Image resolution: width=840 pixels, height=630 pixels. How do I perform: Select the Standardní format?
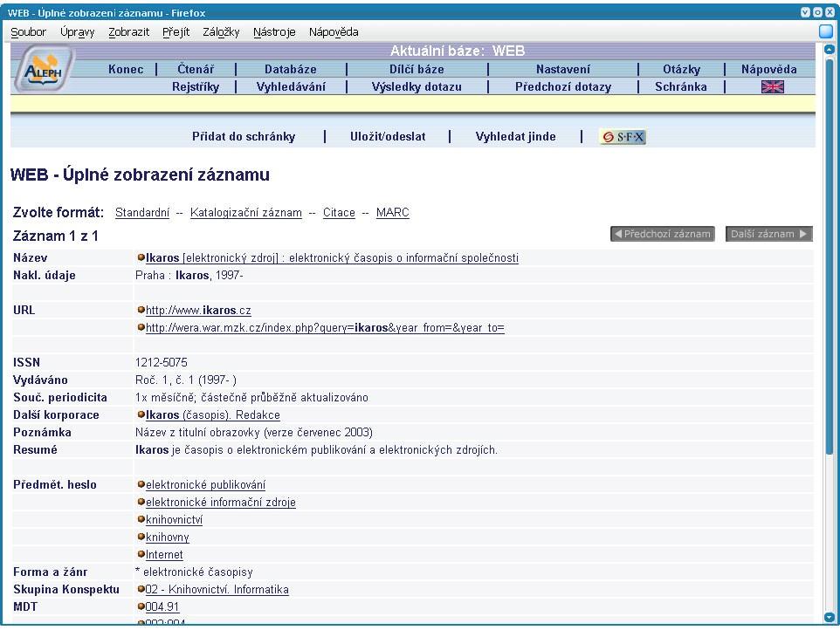coord(142,213)
